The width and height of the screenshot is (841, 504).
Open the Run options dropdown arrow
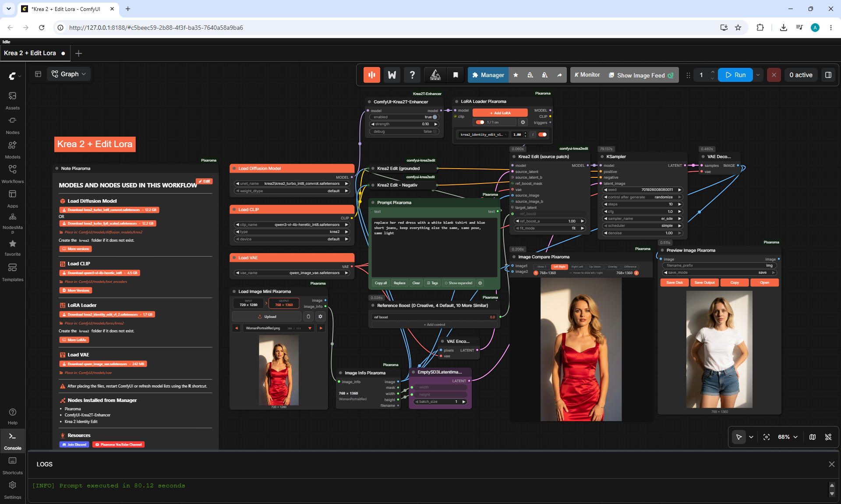click(758, 75)
